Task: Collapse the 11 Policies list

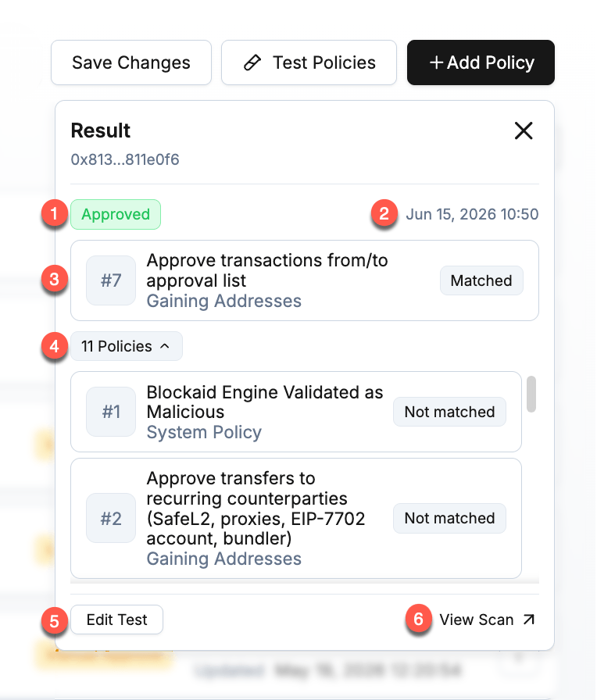Action: tap(127, 346)
